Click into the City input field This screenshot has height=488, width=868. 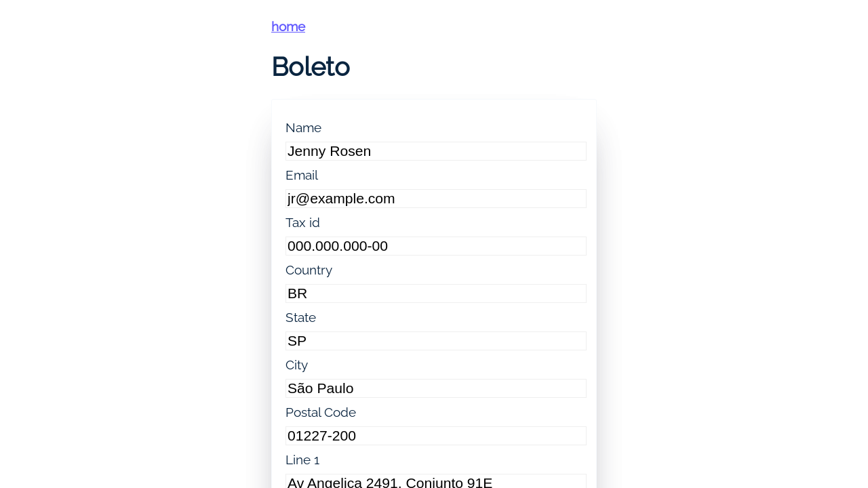click(435, 388)
